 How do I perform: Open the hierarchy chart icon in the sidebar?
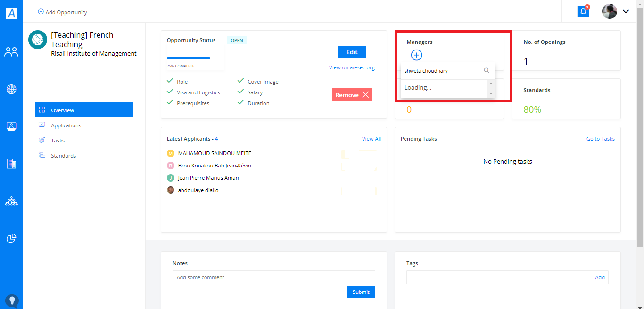click(x=11, y=201)
